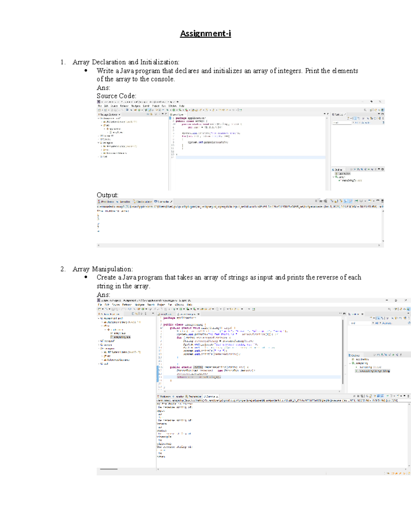
Task: Collapse Assignment project in first Package Explorer
Action: [98, 119]
